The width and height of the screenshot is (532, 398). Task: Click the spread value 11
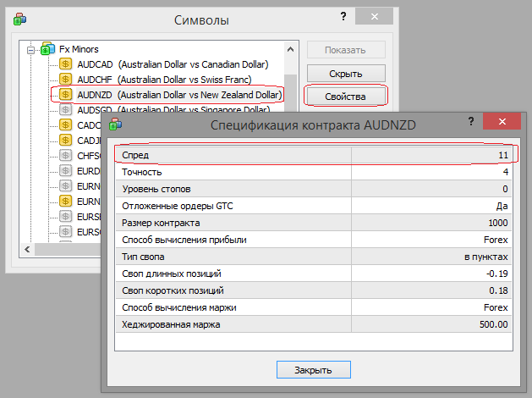point(503,155)
